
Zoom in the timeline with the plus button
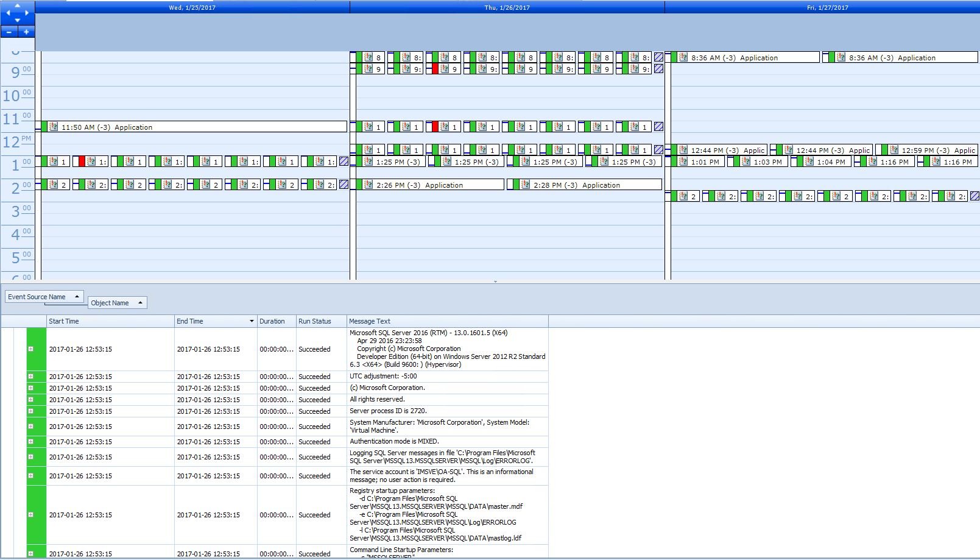pyautogui.click(x=26, y=32)
